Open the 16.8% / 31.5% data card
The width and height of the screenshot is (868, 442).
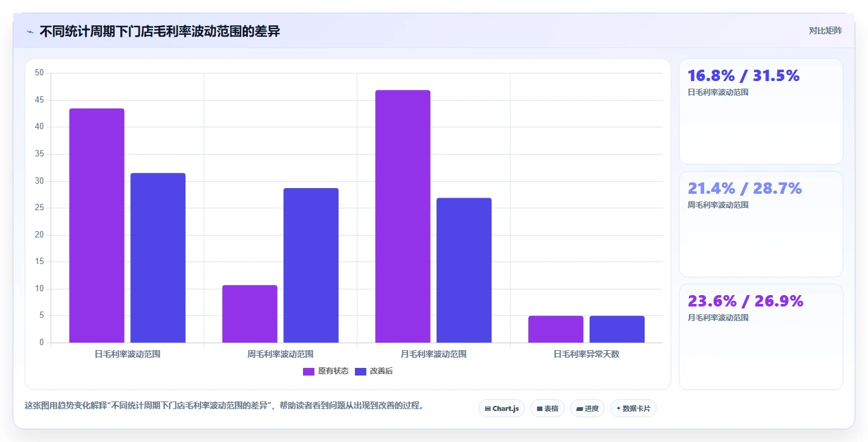(760, 111)
